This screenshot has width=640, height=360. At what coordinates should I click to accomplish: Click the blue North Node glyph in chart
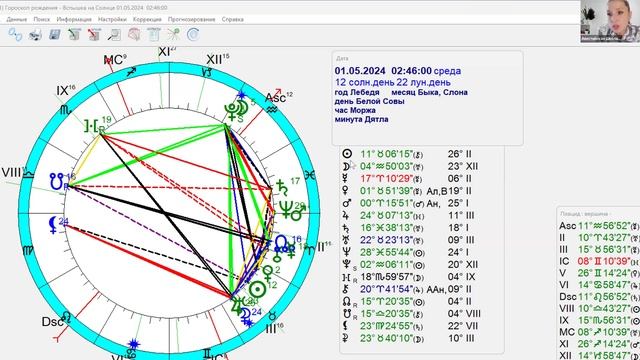coord(281,242)
